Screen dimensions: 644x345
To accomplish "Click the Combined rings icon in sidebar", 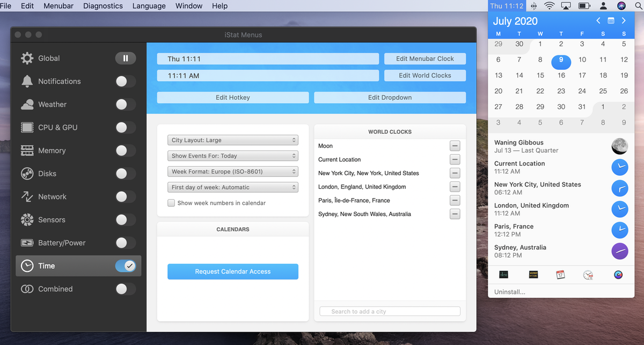I will tap(27, 289).
